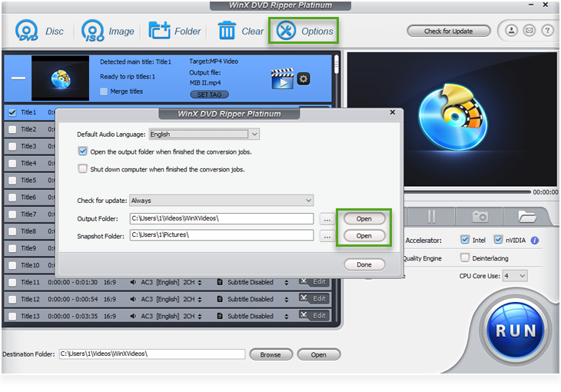Click Browse for destination folder
561x392 pixels.
[271, 354]
